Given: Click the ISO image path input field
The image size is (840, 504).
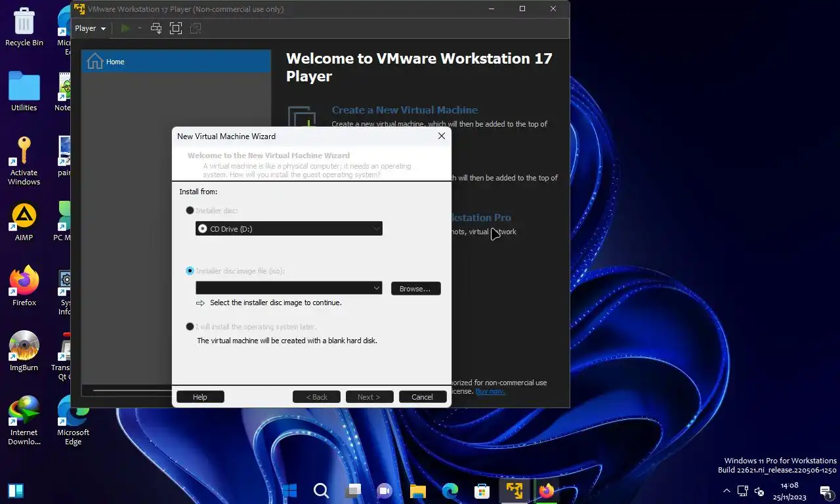Looking at the screenshot, I should point(283,288).
